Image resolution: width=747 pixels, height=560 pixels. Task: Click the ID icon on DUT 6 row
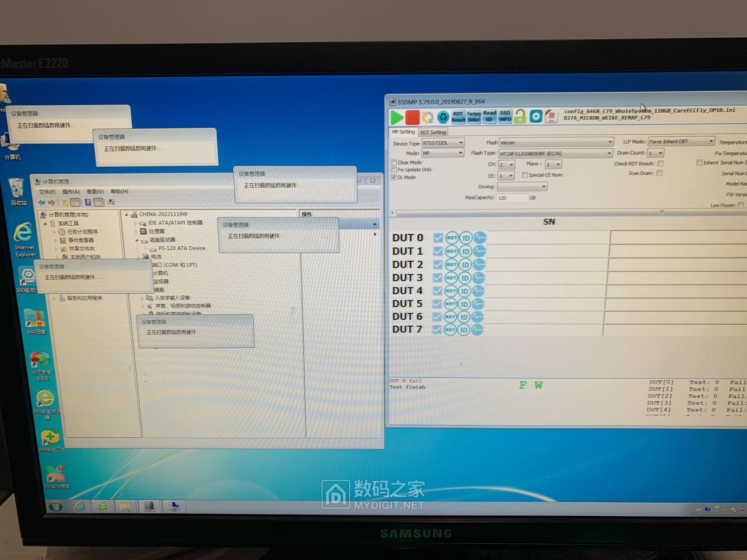pyautogui.click(x=464, y=317)
